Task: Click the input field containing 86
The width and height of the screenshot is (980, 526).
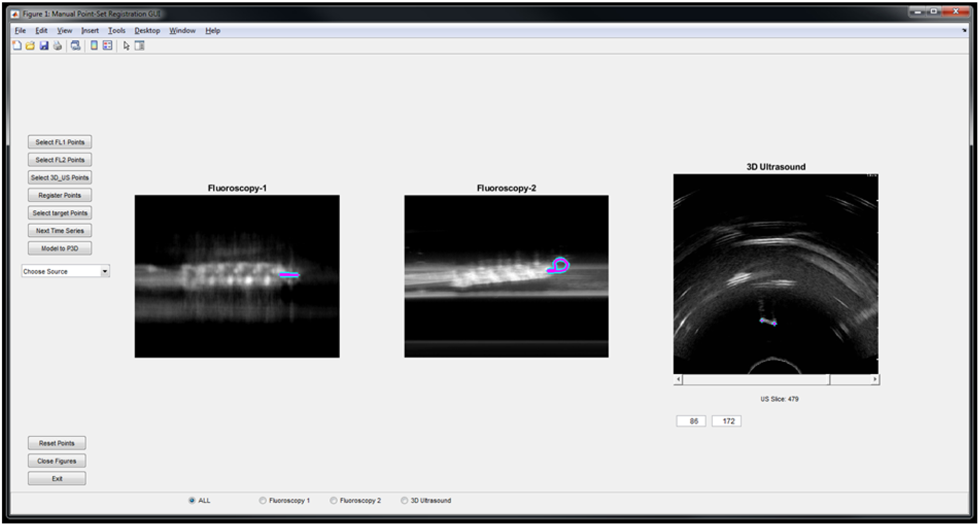Action: [x=691, y=421]
